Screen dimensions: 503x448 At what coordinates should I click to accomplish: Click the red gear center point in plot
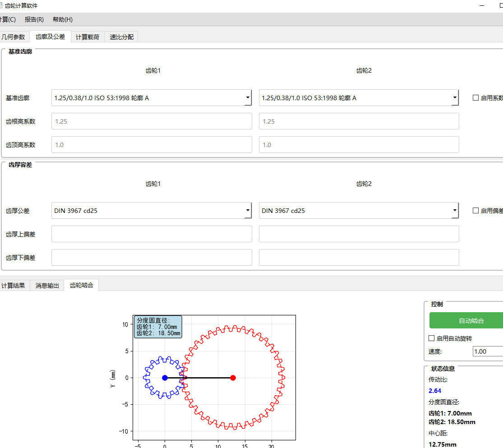(x=233, y=378)
